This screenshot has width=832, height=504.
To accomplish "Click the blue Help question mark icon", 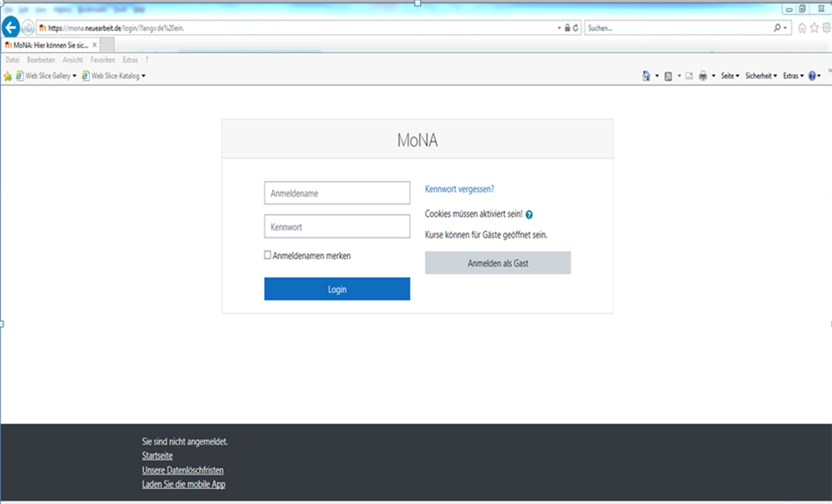I will 812,76.
